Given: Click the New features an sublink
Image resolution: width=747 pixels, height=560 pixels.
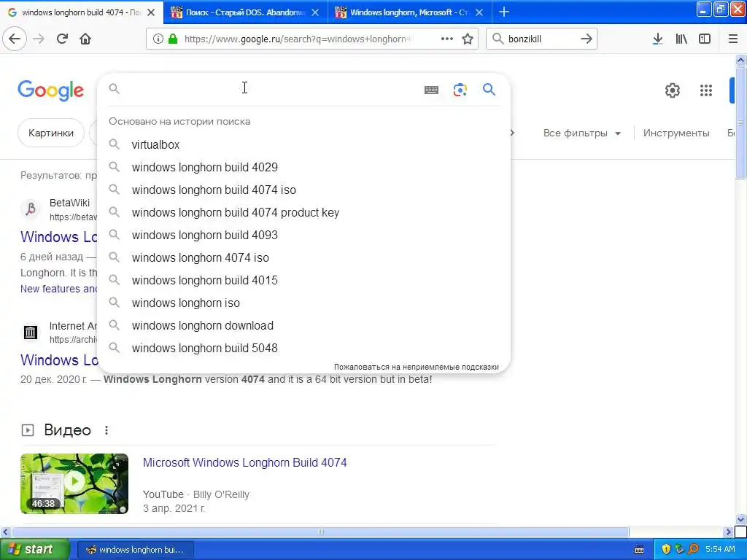Looking at the screenshot, I should [x=58, y=289].
